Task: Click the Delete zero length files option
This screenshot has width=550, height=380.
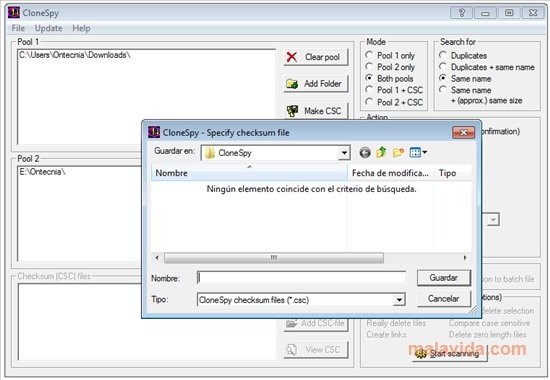Action: point(488,334)
